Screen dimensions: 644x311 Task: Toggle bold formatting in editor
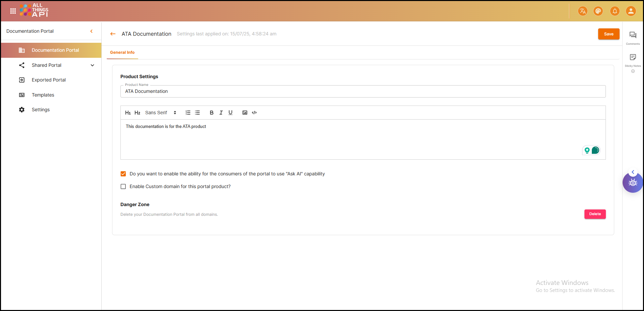point(211,113)
